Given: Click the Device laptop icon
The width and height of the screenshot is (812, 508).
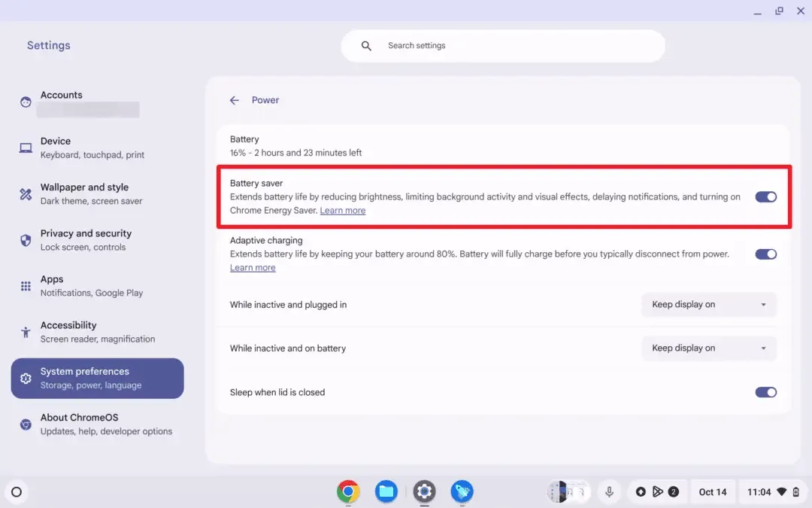Looking at the screenshot, I should (26, 148).
